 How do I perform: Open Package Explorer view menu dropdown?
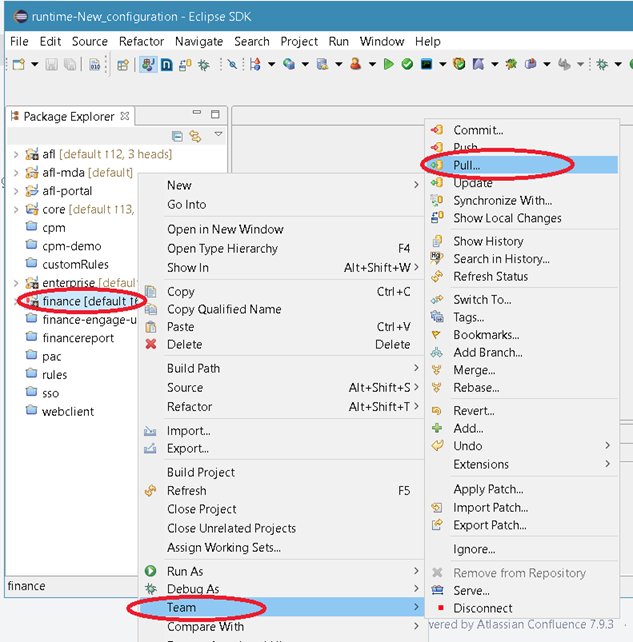(x=218, y=135)
